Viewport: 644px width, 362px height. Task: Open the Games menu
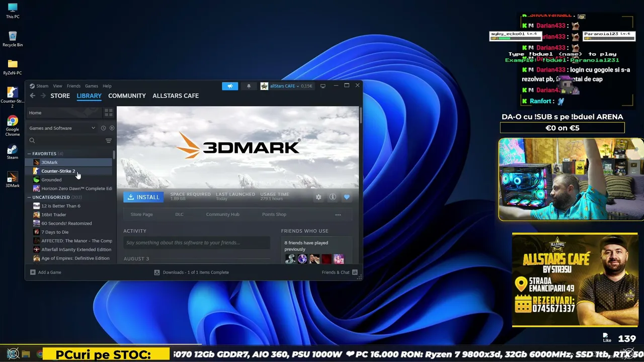(x=92, y=86)
